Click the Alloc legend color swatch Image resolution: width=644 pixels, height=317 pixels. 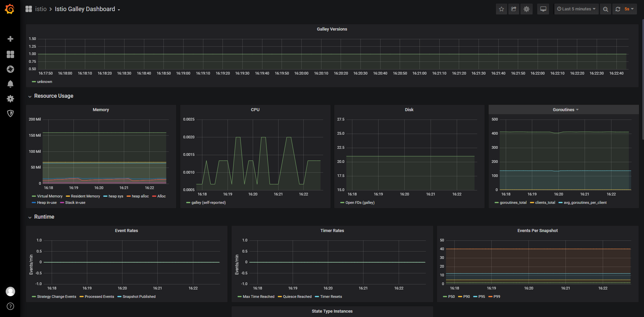tap(154, 196)
